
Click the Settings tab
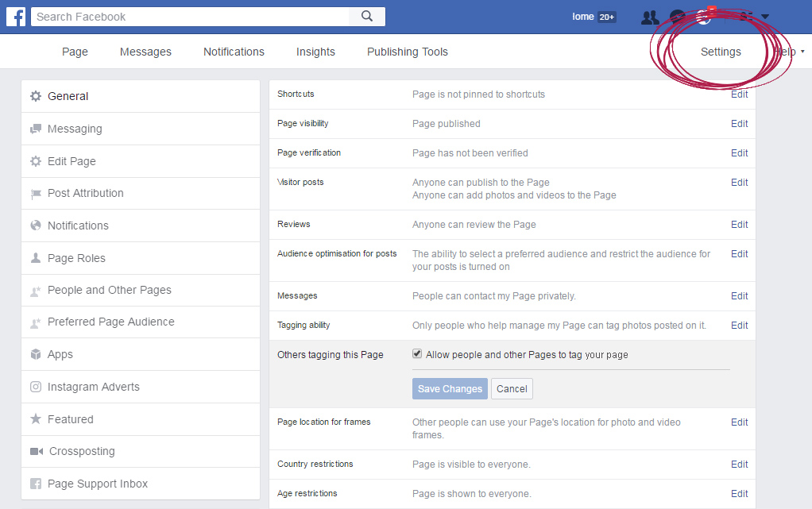click(721, 52)
